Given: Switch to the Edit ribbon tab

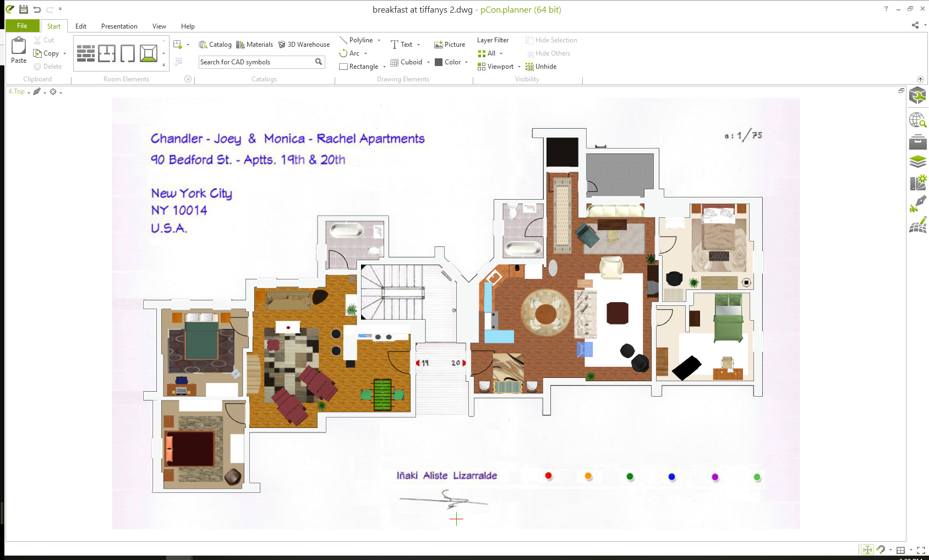Looking at the screenshot, I should (x=81, y=26).
